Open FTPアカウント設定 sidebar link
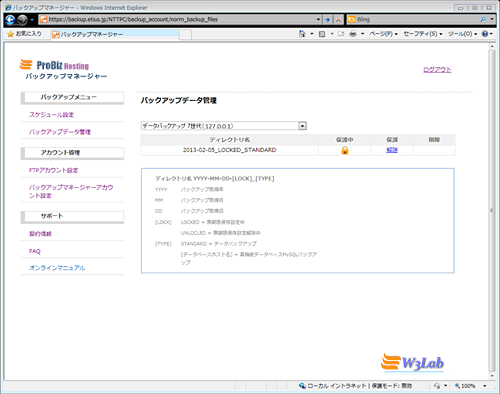500x394 pixels. 53,170
